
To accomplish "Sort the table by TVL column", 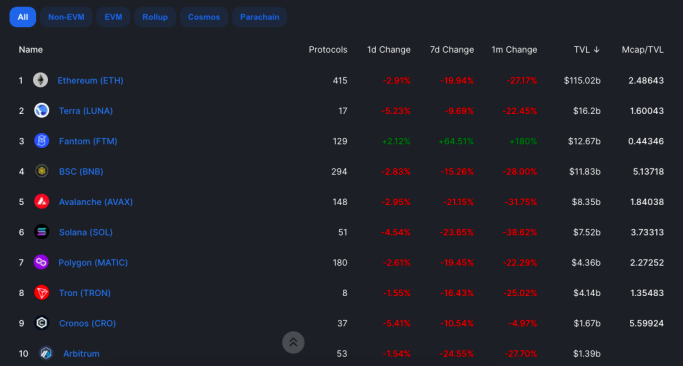I will coord(587,50).
